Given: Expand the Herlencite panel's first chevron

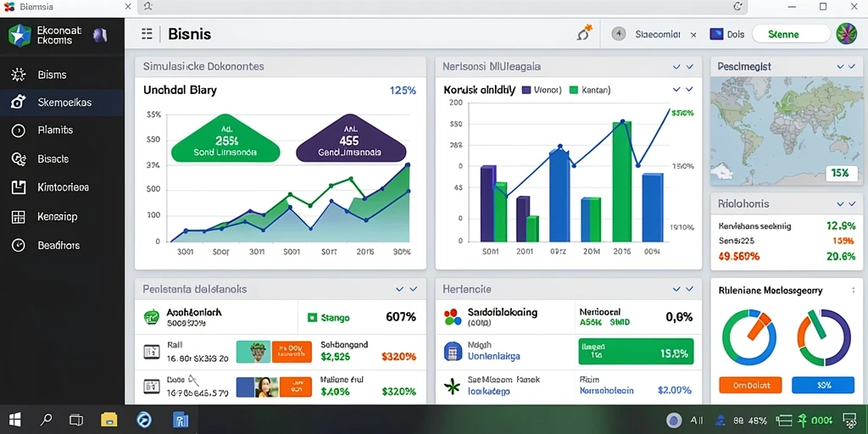Looking at the screenshot, I should click(676, 289).
